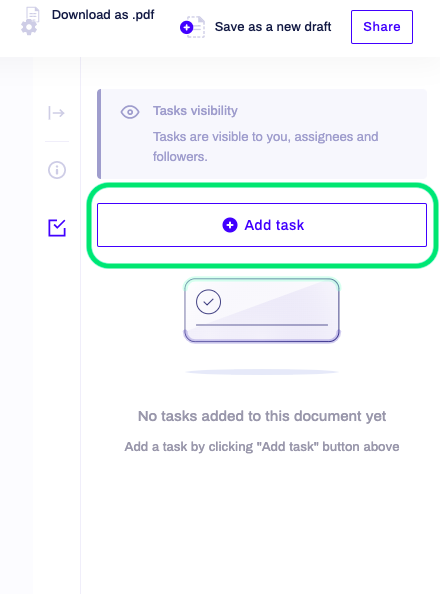The width and height of the screenshot is (440, 594).
Task: Tick the checkmark circle in task illustration
Action: pyautogui.click(x=208, y=302)
